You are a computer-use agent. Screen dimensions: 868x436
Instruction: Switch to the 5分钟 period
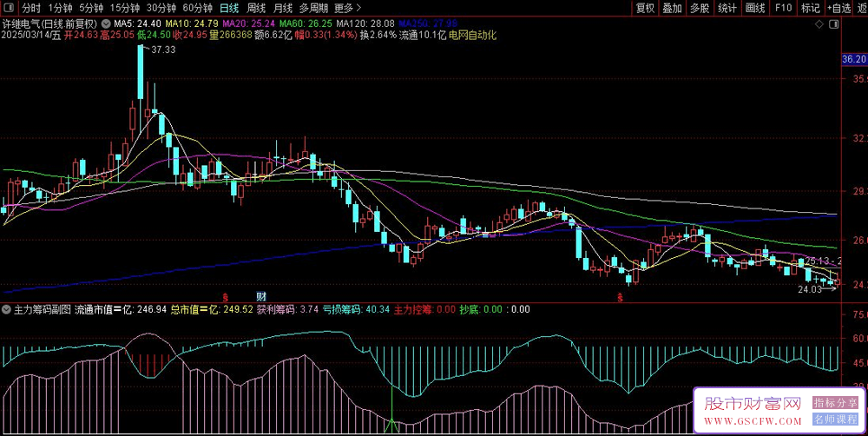pyautogui.click(x=91, y=9)
